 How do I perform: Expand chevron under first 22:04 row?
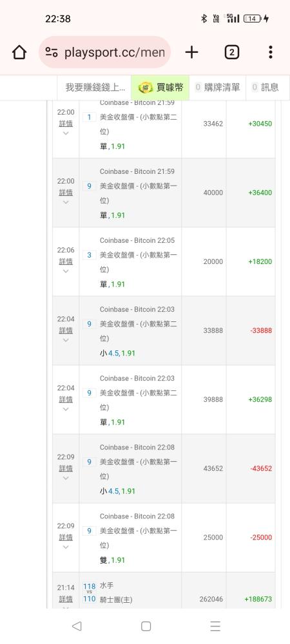pyautogui.click(x=66, y=340)
